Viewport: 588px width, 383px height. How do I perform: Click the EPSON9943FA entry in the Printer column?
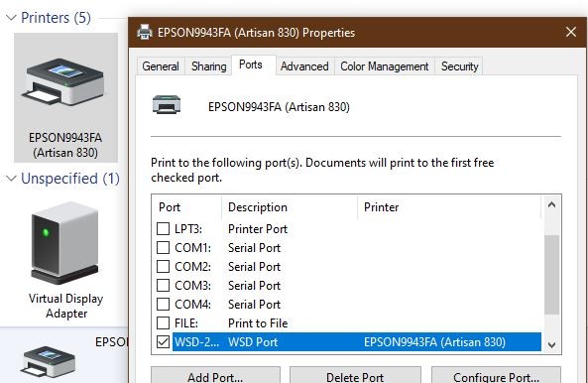(x=434, y=342)
